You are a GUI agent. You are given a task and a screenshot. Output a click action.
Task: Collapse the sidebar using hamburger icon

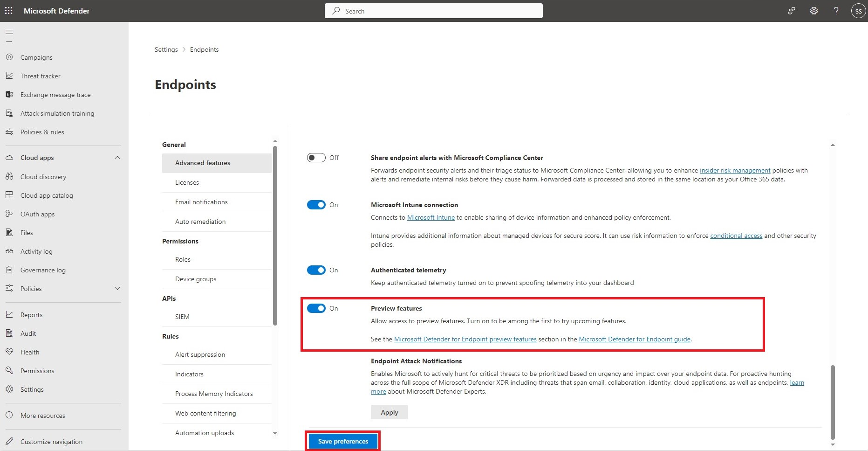click(9, 32)
